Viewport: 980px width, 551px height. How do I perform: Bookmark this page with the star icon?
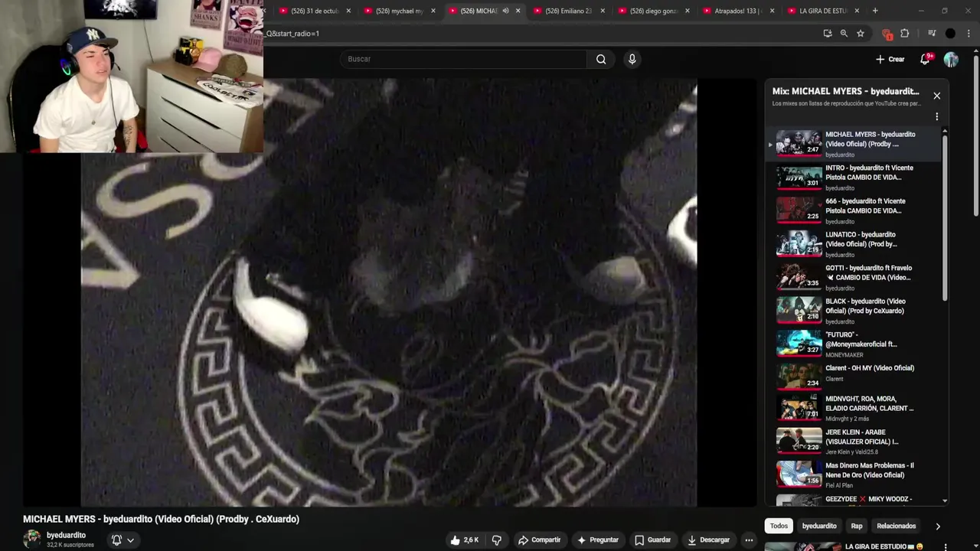coord(861,34)
